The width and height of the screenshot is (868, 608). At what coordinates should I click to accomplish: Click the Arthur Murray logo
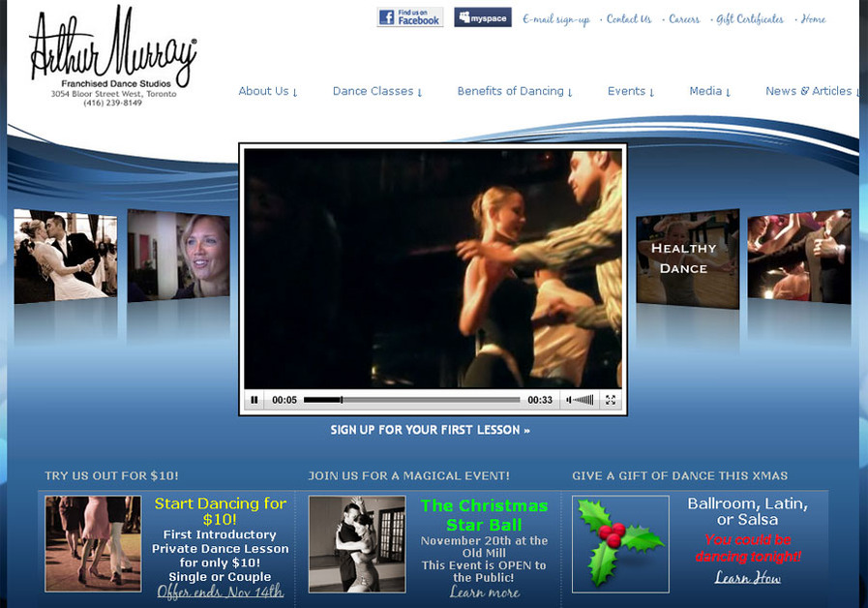click(x=113, y=47)
